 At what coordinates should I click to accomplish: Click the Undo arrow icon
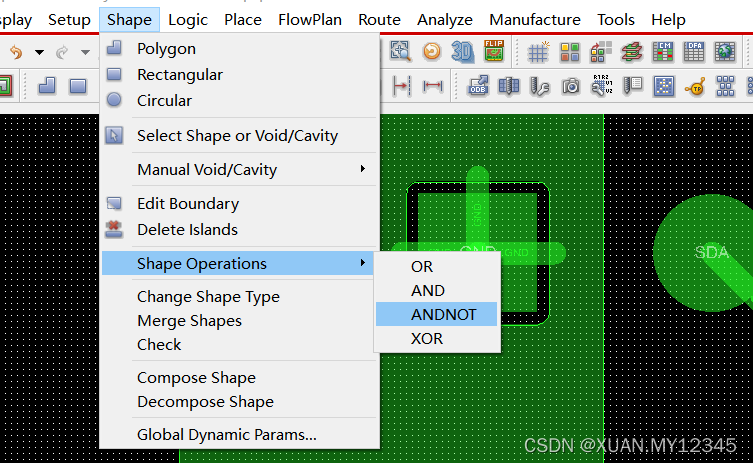(16, 52)
